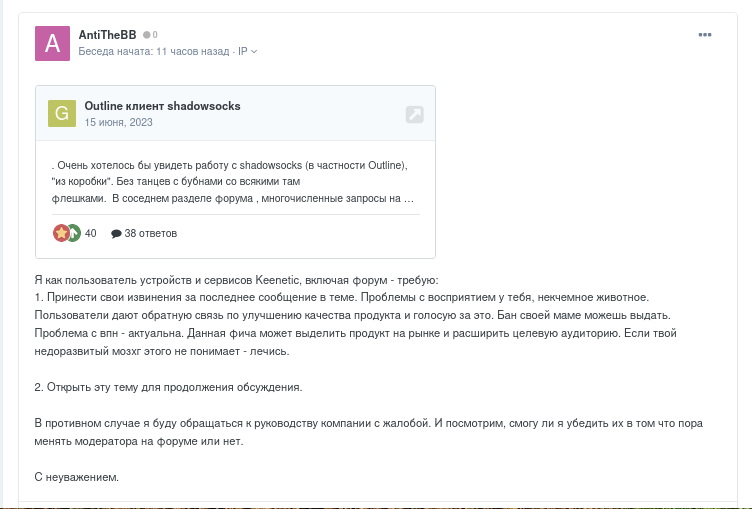This screenshot has width=752, height=509.
Task: Click the green "G" avatar in embedded topic
Action: pyautogui.click(x=62, y=113)
